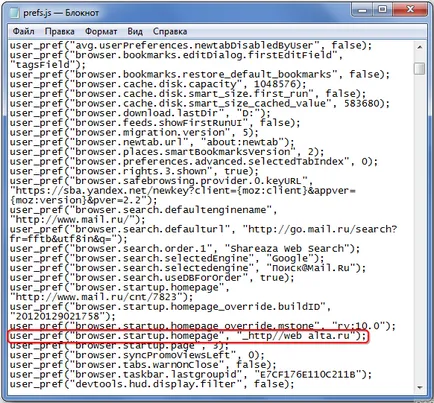
Task: Click the browser.startup.page line
Action: click(120, 345)
